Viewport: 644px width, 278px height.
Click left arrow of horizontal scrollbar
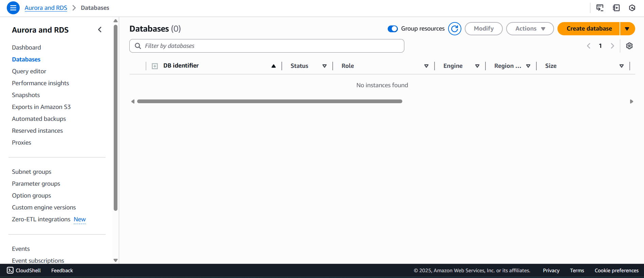133,101
